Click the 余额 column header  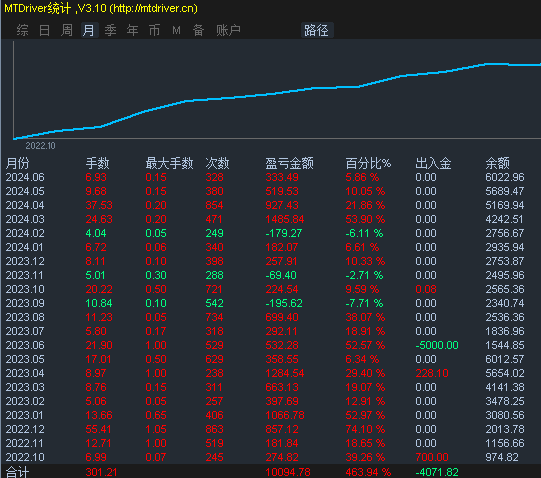point(497,163)
